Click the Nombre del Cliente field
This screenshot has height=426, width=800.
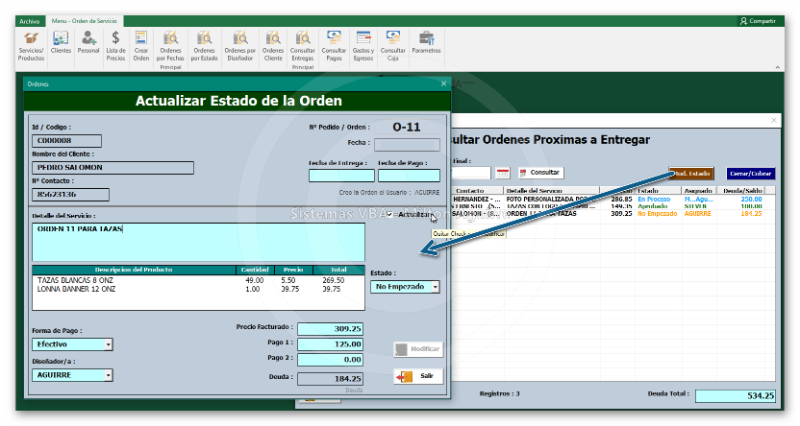[113, 168]
